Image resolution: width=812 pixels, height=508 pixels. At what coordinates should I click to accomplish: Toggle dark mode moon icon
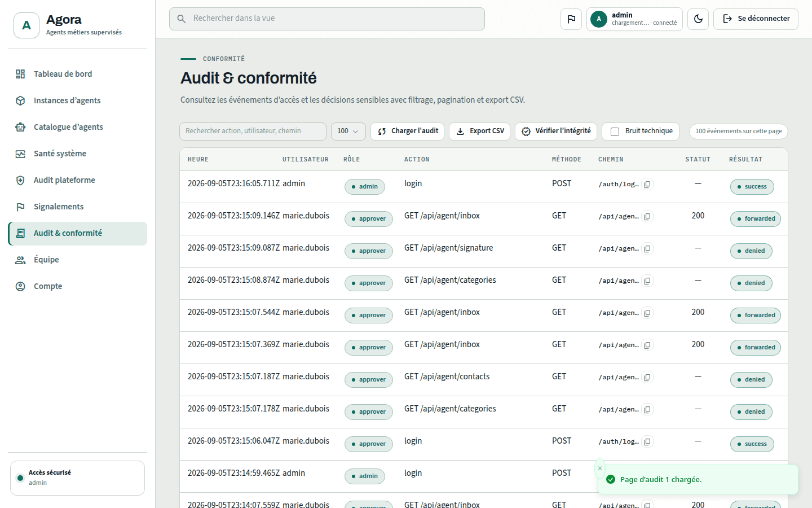698,19
